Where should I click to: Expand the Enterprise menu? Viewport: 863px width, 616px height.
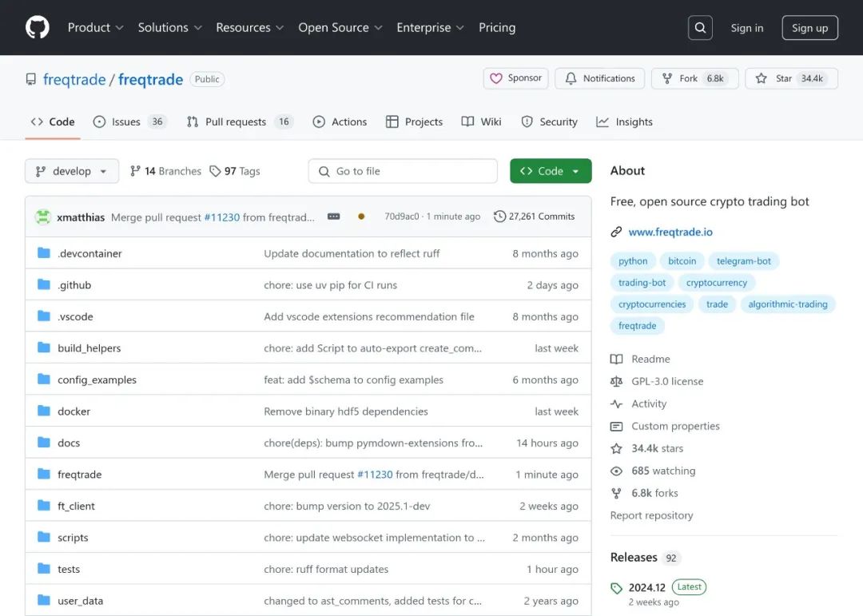point(430,27)
